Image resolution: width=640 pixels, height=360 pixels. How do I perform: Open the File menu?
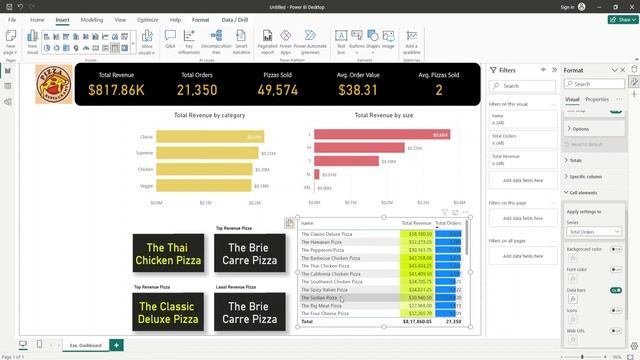12,20
